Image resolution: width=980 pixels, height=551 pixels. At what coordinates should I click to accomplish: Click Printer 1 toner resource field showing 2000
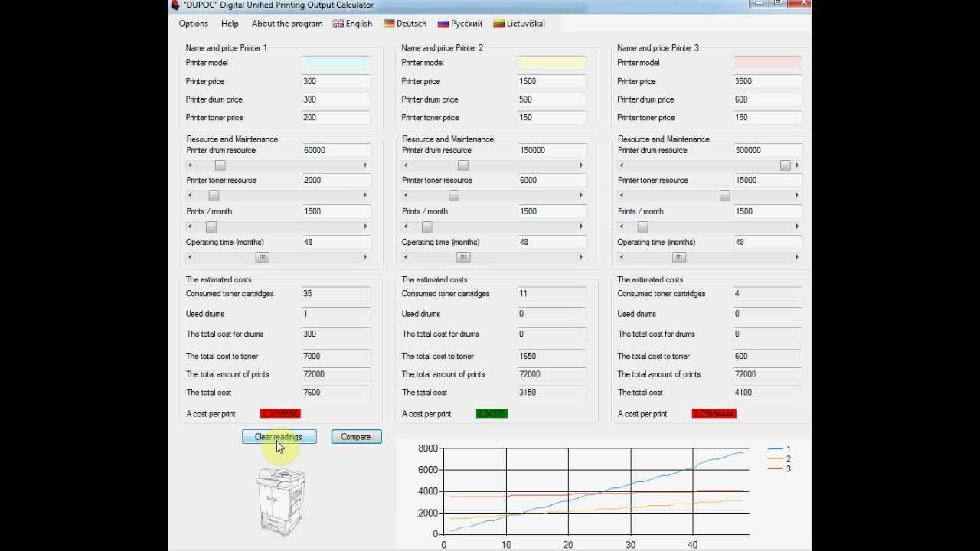336,181
